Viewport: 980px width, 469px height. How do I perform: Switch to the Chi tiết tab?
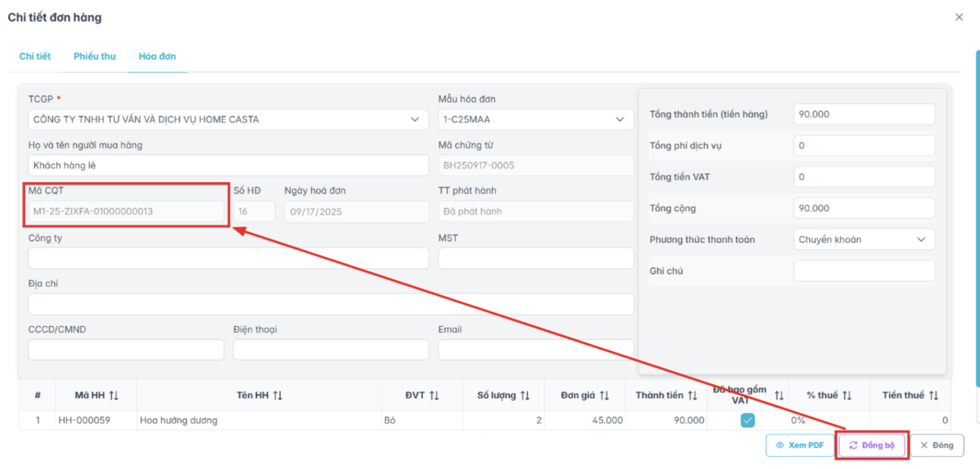[35, 56]
